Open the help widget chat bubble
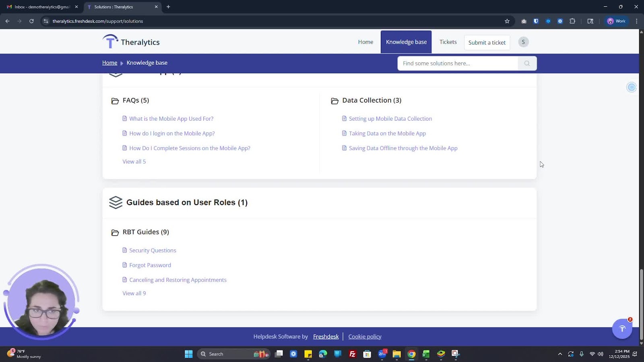 point(622,329)
